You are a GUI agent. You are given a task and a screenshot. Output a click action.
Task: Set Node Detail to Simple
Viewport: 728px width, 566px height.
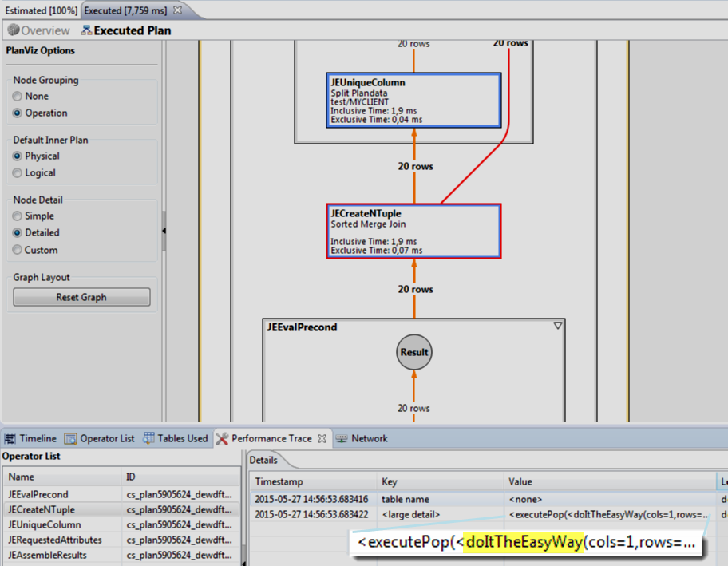coord(18,216)
